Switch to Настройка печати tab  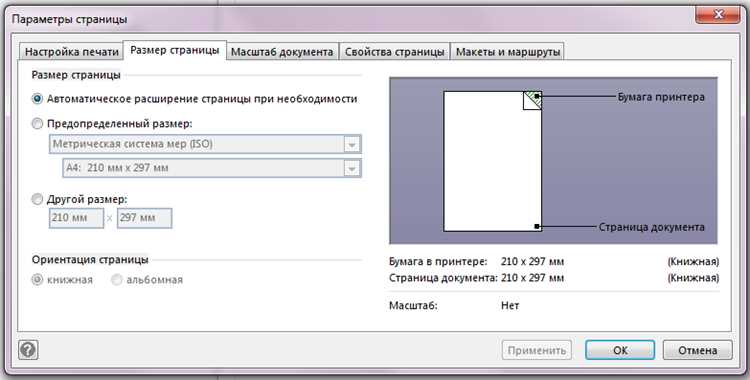pyautogui.click(x=71, y=52)
